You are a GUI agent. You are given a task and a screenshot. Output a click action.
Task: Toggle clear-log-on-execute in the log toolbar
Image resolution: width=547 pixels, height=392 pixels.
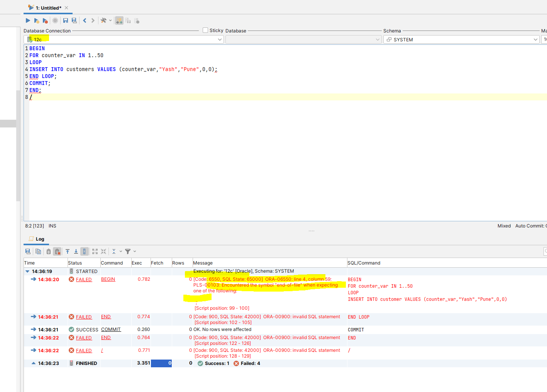coord(57,251)
